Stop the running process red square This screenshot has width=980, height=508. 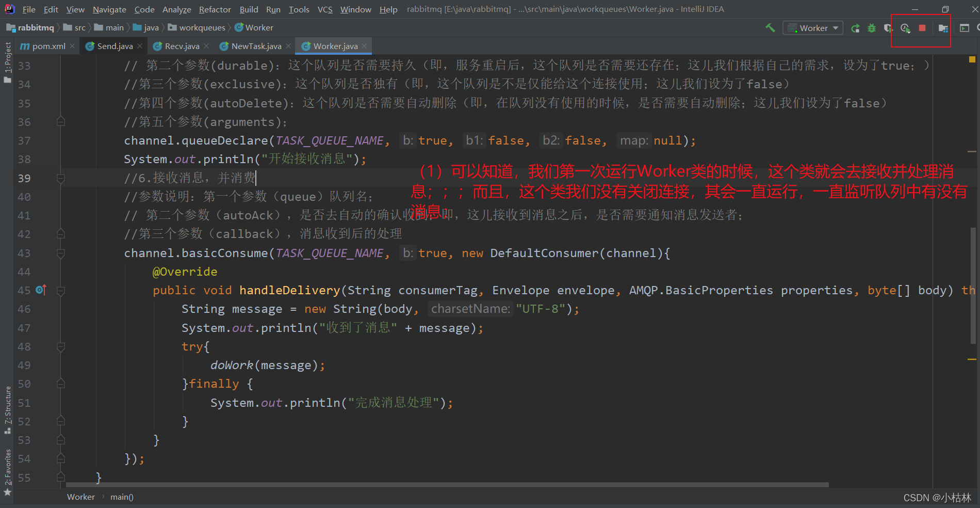(x=922, y=28)
